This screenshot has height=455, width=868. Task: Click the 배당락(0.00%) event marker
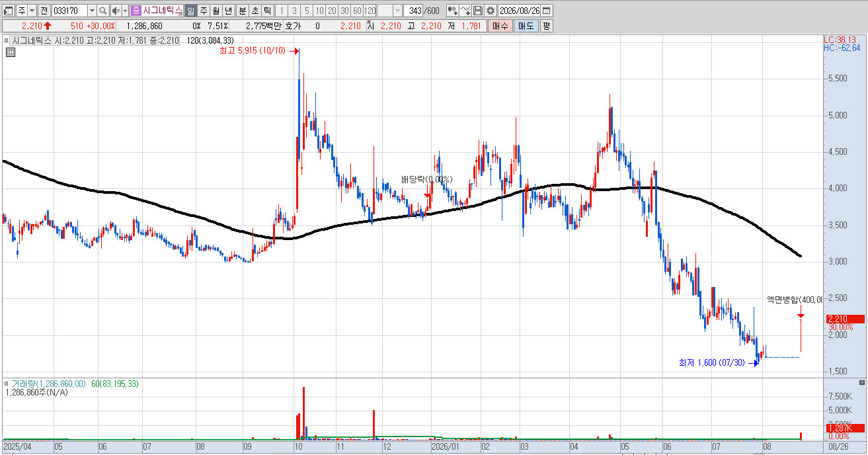point(427,179)
